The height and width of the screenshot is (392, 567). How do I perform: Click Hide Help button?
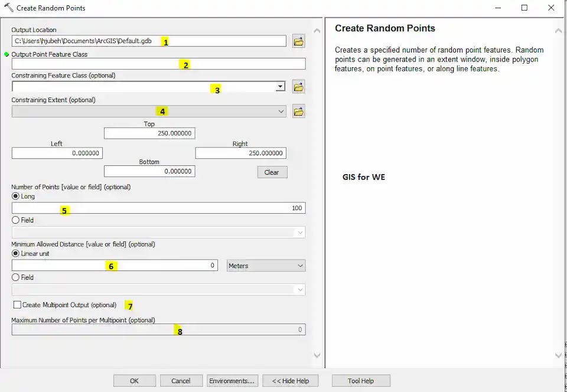pos(291,381)
